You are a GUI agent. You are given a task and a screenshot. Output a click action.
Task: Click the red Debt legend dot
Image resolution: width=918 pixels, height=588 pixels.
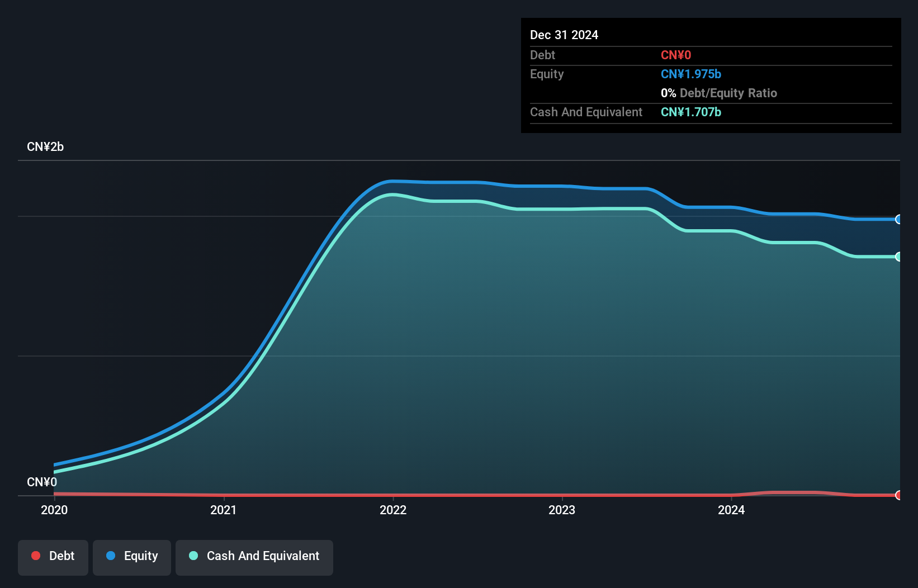pos(36,556)
